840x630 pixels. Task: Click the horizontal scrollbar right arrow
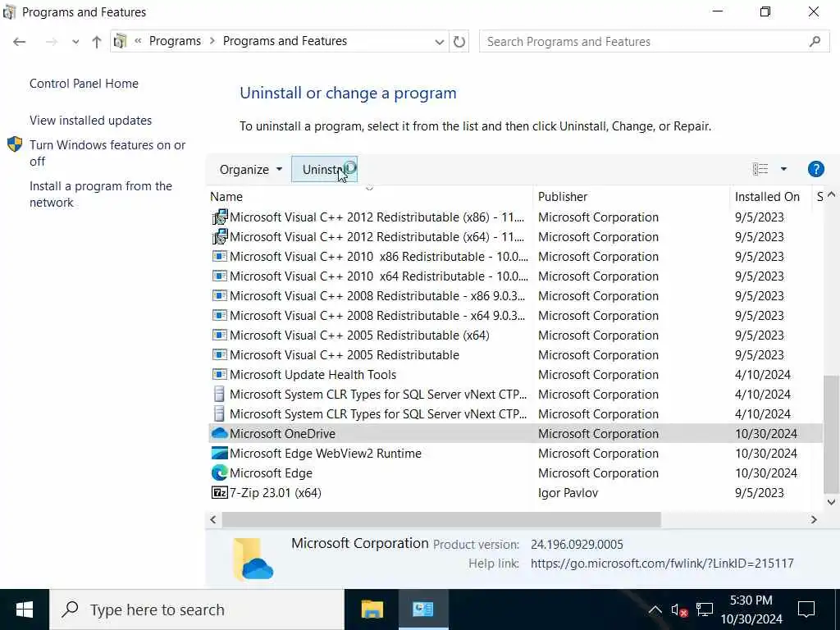814,519
